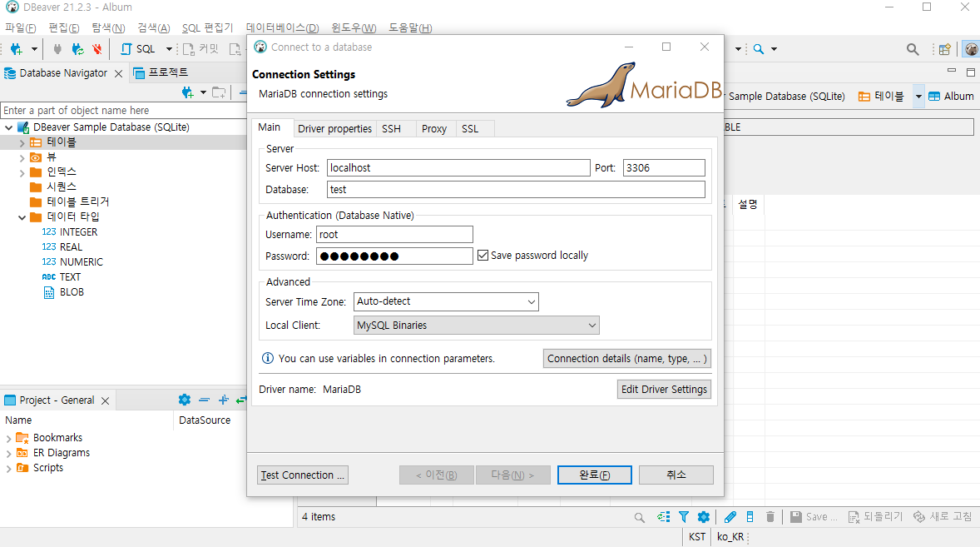Click the global search magnifier at top right

coord(913,49)
